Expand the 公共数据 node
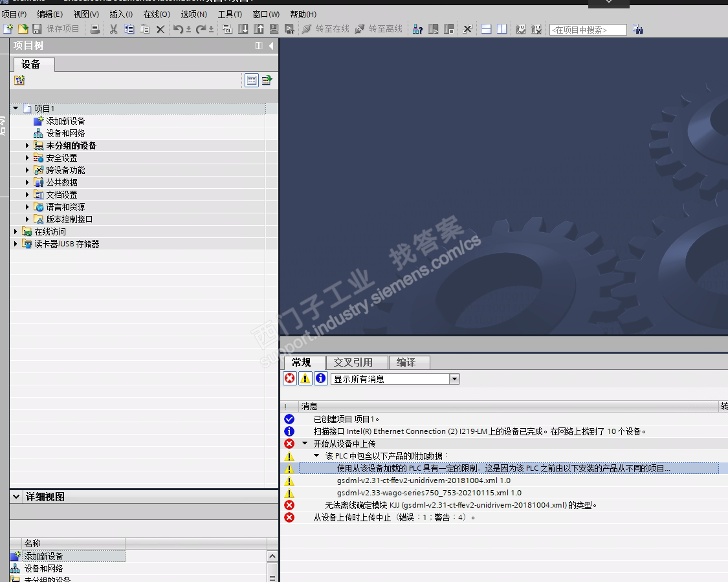Viewport: 728px width, 582px height. [x=27, y=182]
